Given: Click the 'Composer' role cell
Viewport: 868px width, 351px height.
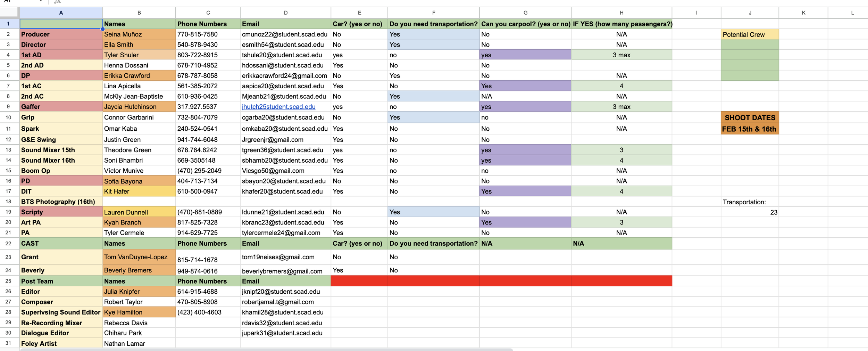Looking at the screenshot, I should pyautogui.click(x=61, y=302).
